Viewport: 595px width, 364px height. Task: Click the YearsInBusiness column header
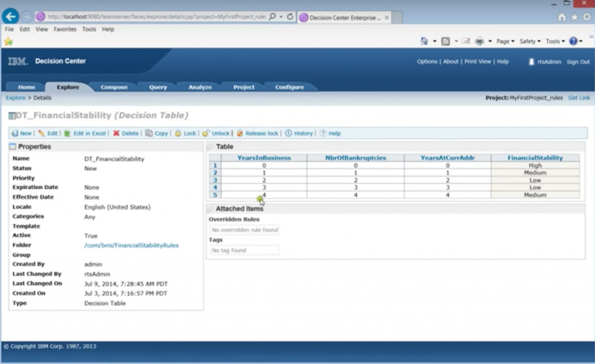[x=264, y=158]
